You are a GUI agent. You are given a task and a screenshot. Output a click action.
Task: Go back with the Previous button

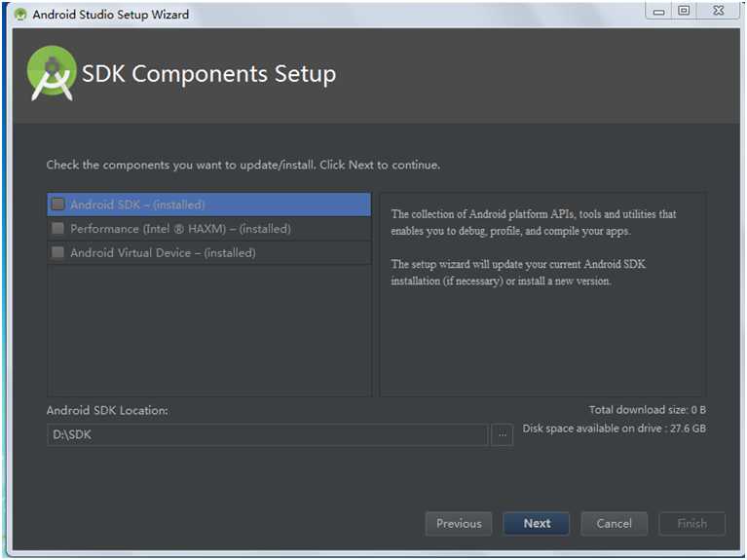coord(459,523)
